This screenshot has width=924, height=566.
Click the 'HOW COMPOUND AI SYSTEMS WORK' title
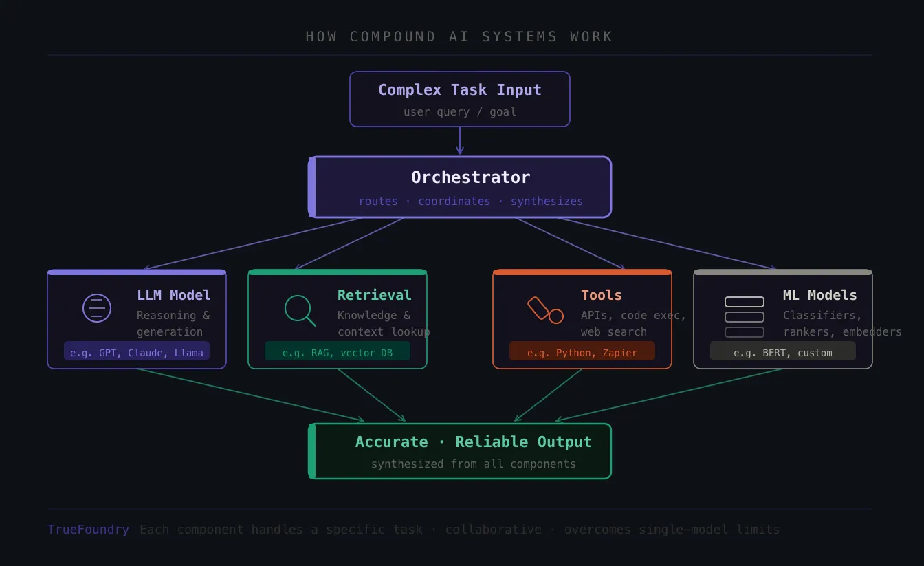click(x=459, y=36)
